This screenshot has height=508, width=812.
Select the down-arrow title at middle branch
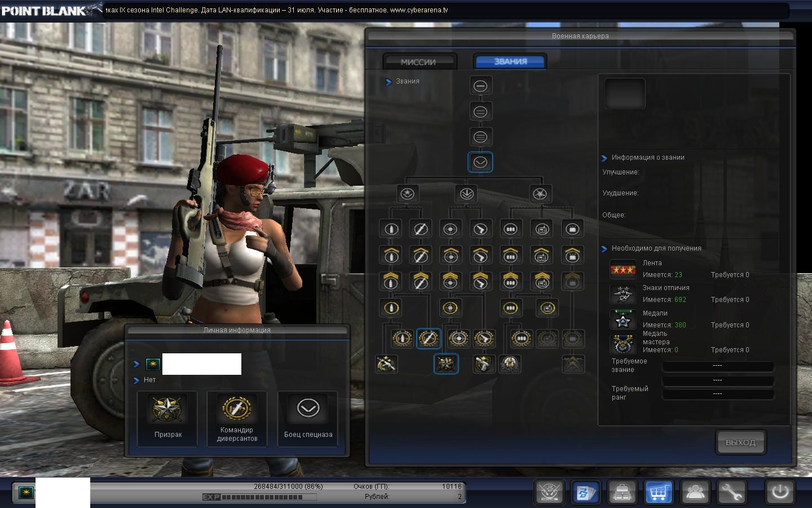(466, 194)
